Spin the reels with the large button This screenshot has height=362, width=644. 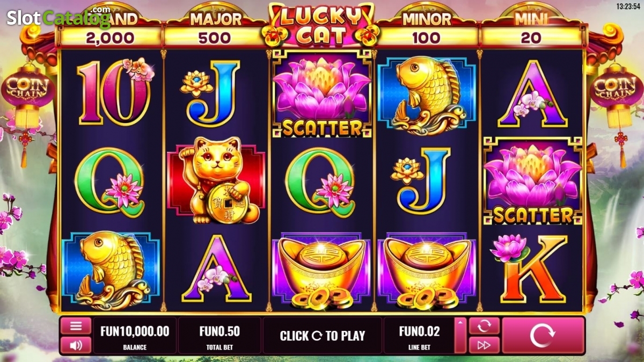(x=543, y=336)
